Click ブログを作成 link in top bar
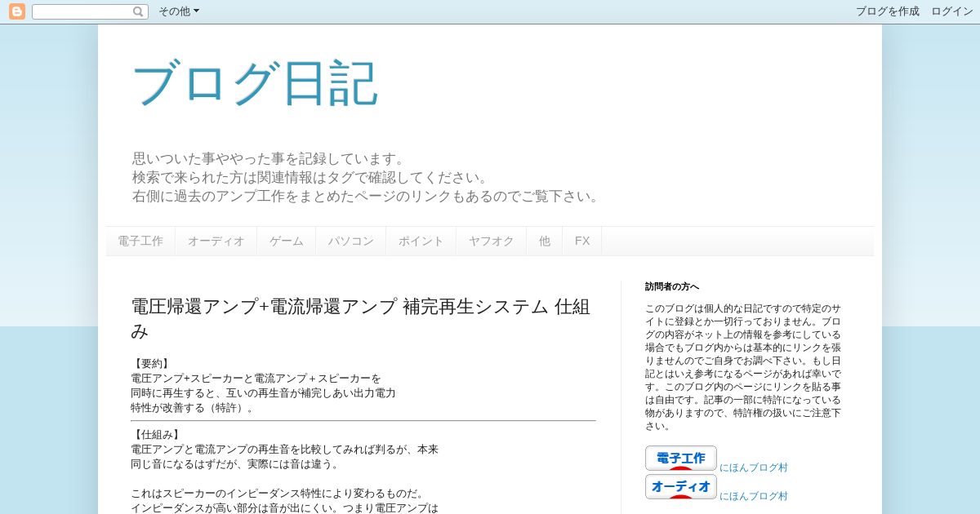 coord(888,11)
